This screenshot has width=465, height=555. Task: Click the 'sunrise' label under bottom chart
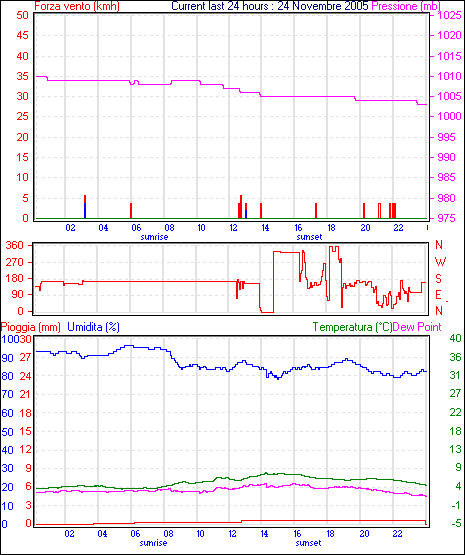(153, 543)
